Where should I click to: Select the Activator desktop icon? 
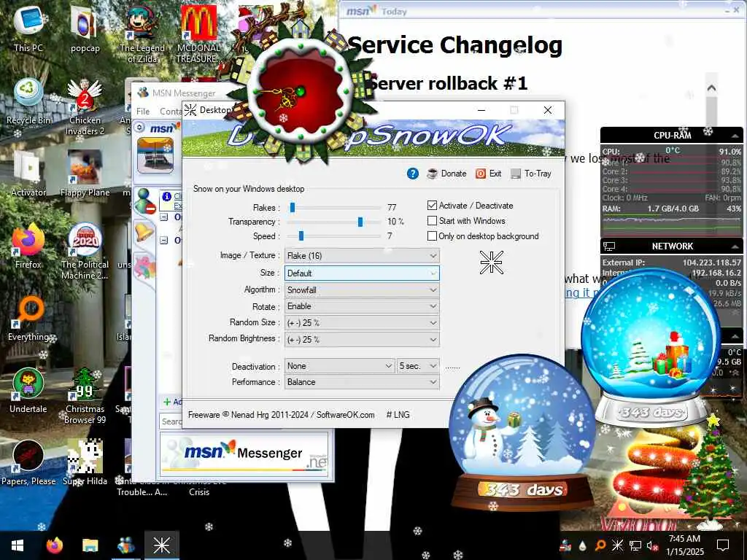point(28,174)
